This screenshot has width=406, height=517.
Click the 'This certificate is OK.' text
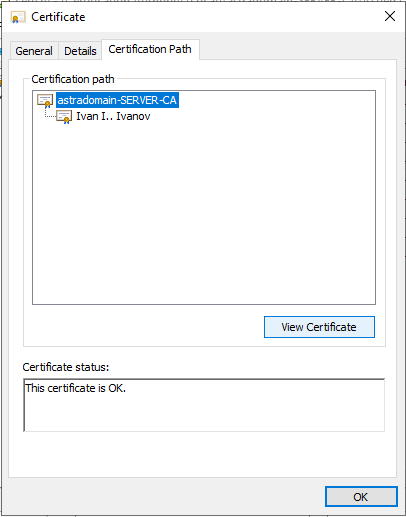point(76,388)
